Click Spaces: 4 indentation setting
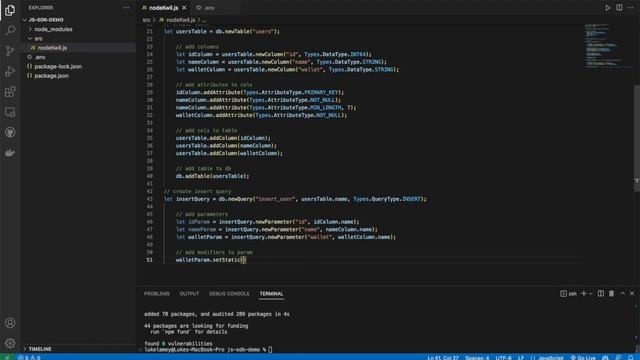640x360 pixels. pos(477,358)
